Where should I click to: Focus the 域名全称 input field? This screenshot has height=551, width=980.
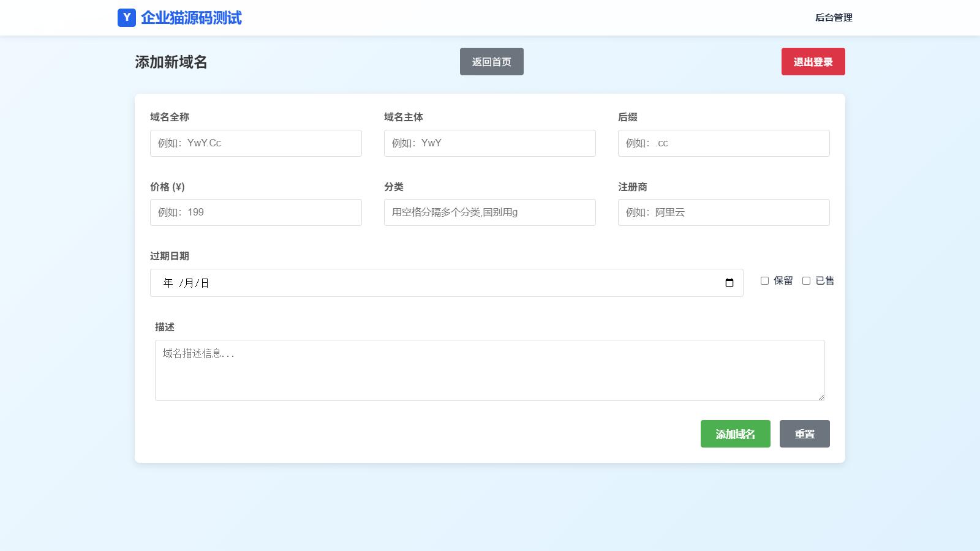pyautogui.click(x=255, y=143)
